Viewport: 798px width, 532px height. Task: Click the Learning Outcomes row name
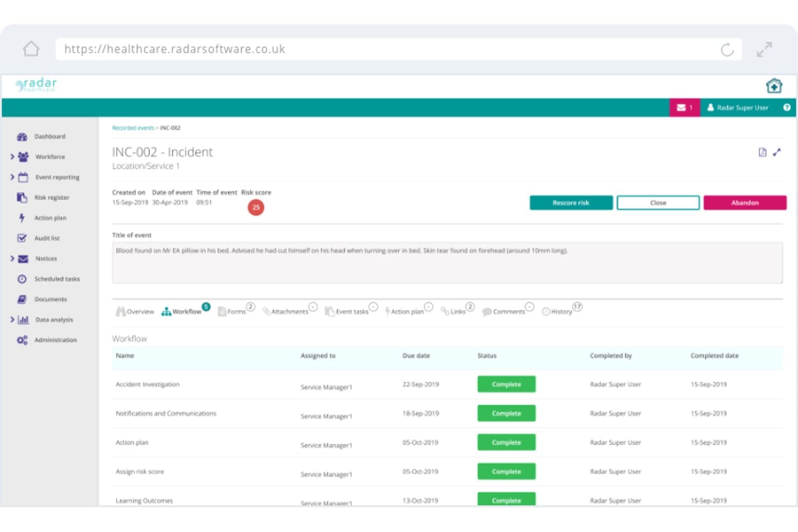144,501
